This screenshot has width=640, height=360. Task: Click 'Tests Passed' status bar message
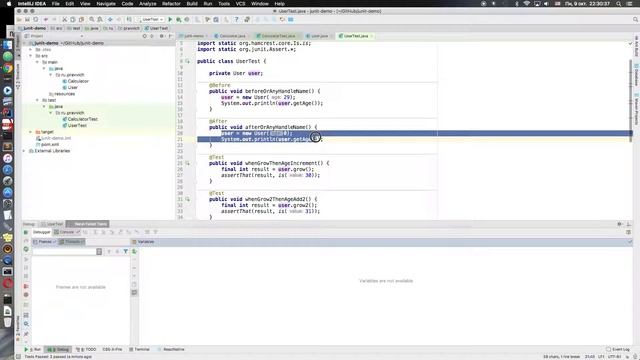tap(58, 357)
